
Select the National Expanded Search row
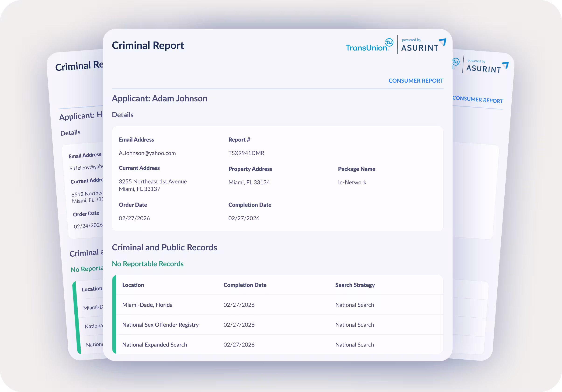pos(154,344)
